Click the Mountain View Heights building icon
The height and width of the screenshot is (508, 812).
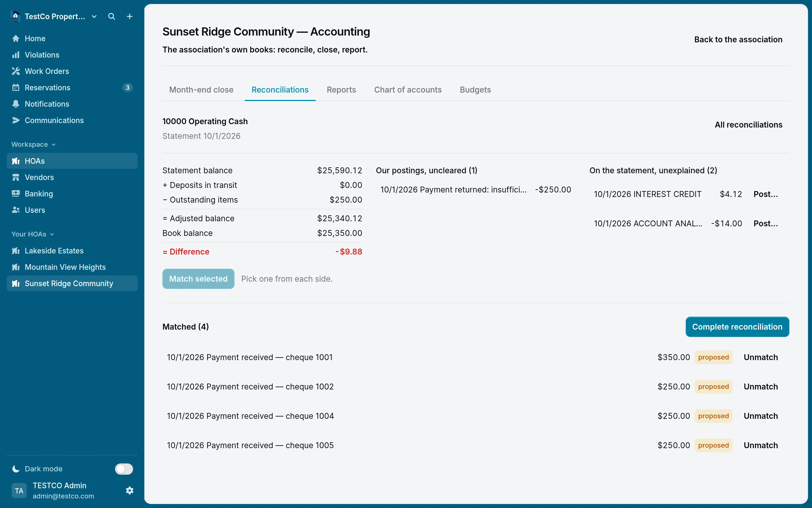[x=16, y=267]
